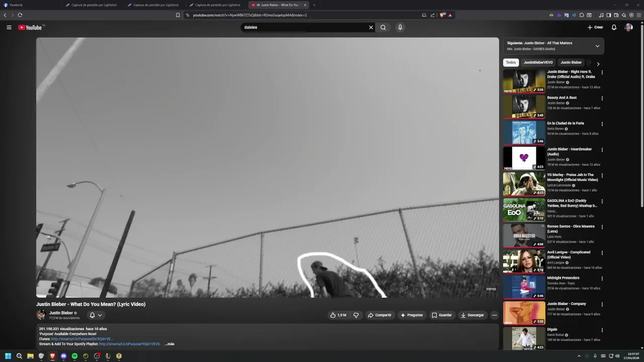Open the iTunes smarturl link
The image size is (644, 362).
point(82,339)
